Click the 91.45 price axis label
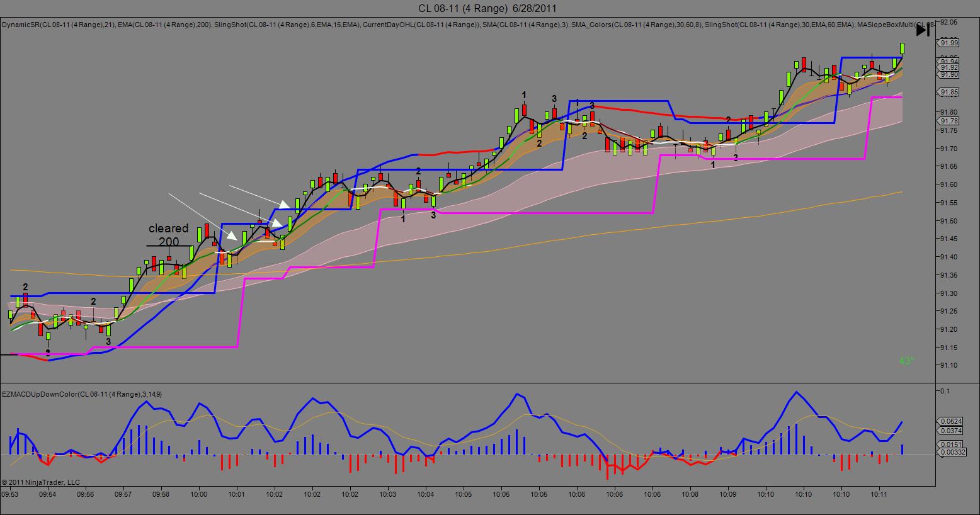 949,239
